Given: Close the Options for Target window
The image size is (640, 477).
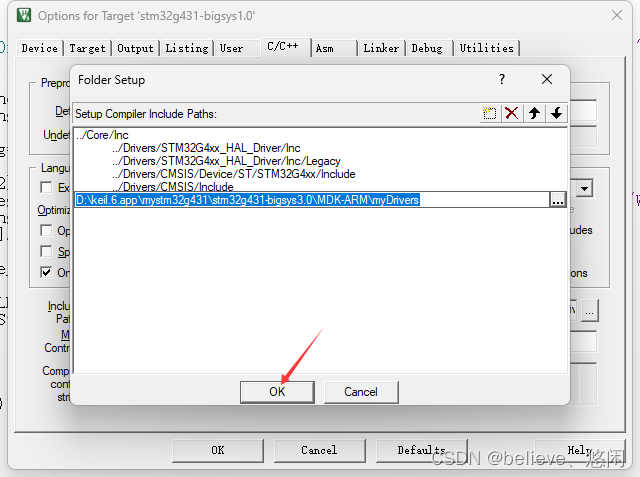Looking at the screenshot, I should (x=617, y=16).
